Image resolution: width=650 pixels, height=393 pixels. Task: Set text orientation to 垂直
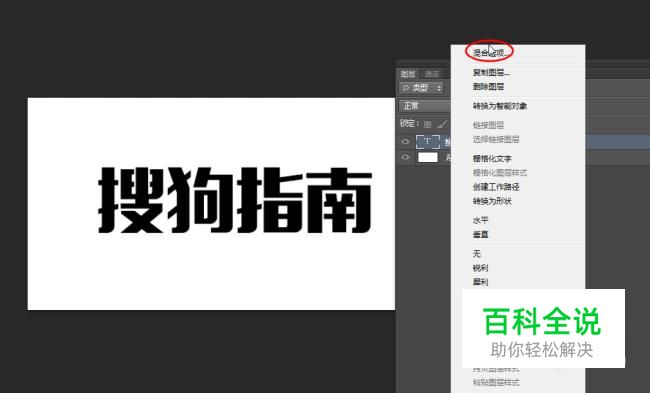[x=480, y=235]
